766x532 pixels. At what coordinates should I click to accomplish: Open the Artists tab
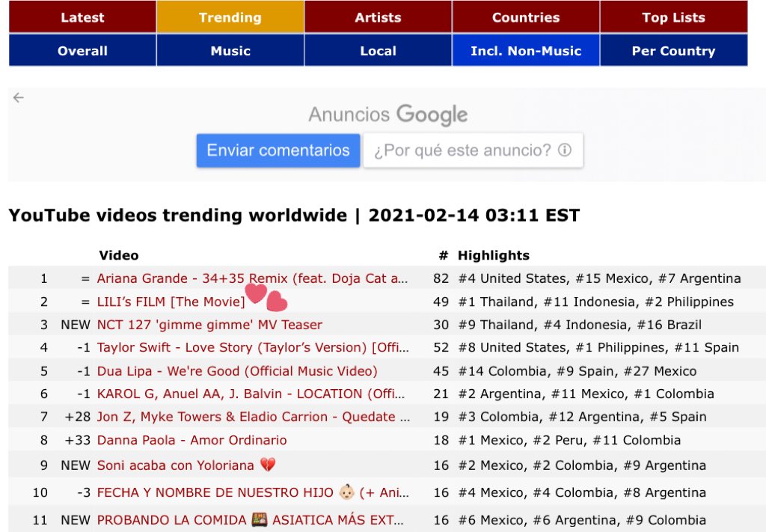(x=378, y=17)
